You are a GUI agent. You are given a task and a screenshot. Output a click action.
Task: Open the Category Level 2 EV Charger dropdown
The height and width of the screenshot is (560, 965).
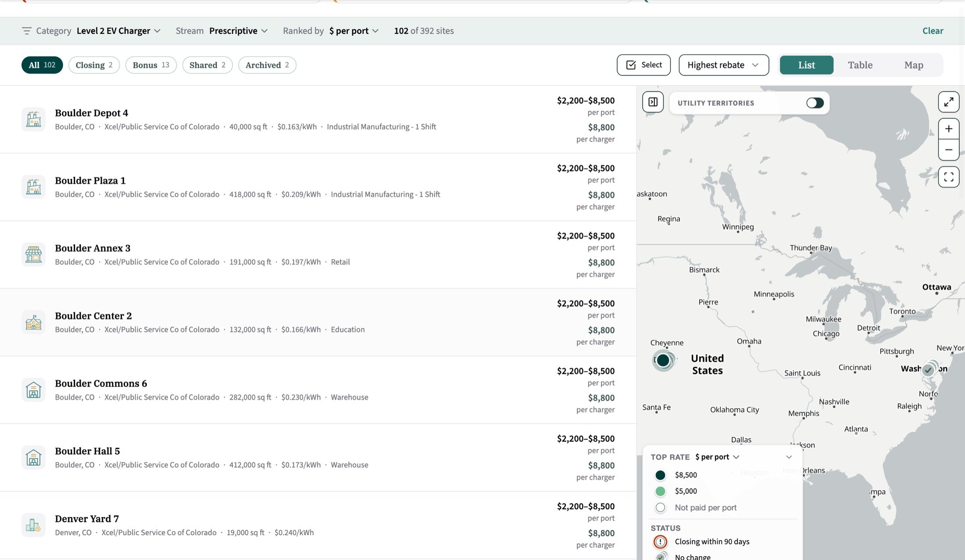pos(118,31)
